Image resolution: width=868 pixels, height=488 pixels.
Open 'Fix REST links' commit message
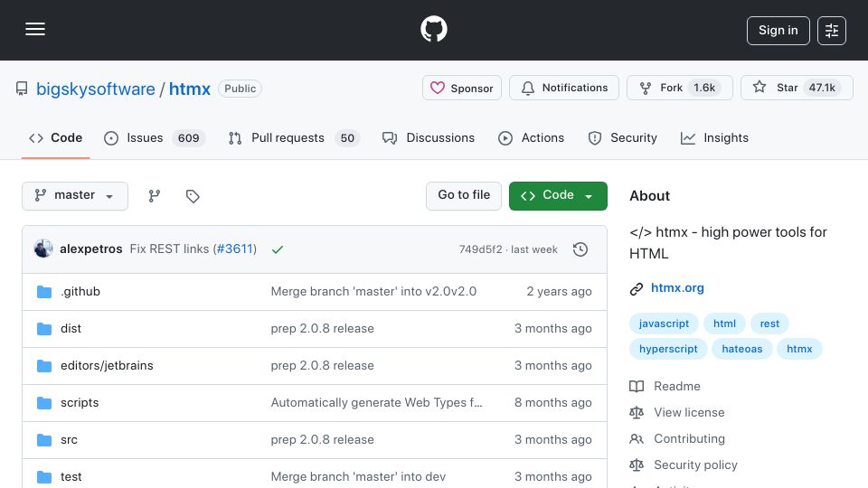[169, 249]
